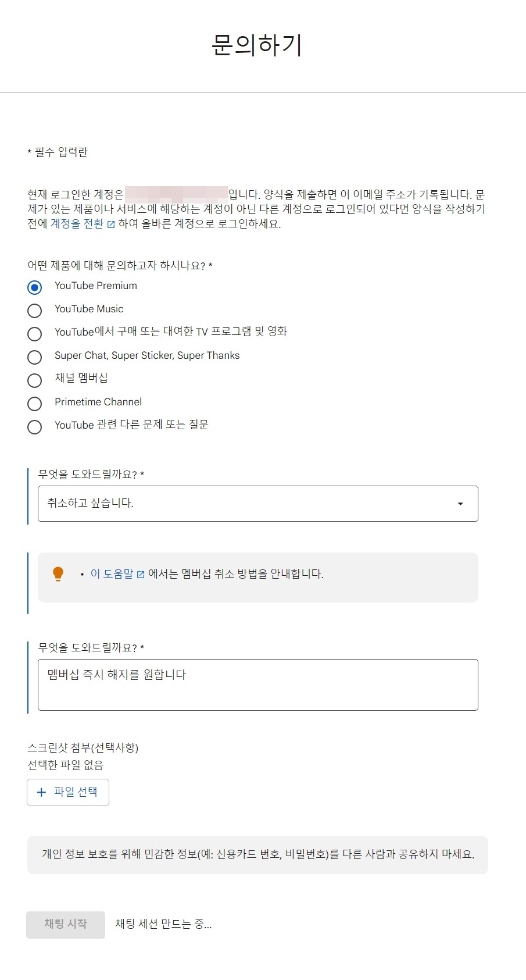Click the 문의하기 page heading
The image size is (526, 980).
(256, 45)
